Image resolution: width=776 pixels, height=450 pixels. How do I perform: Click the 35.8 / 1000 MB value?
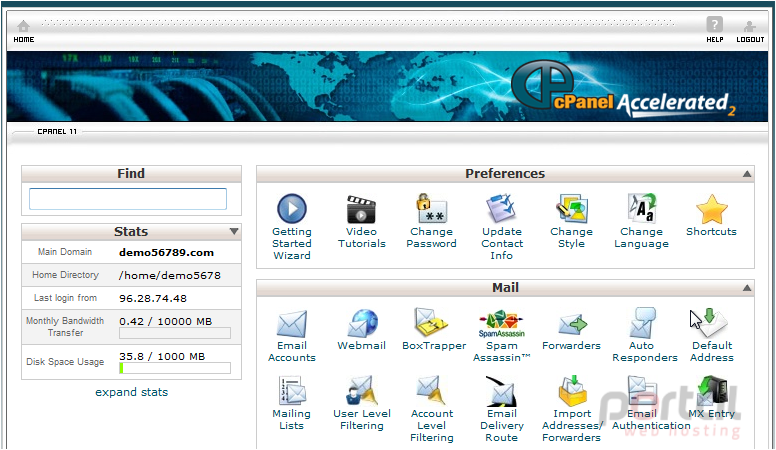162,356
